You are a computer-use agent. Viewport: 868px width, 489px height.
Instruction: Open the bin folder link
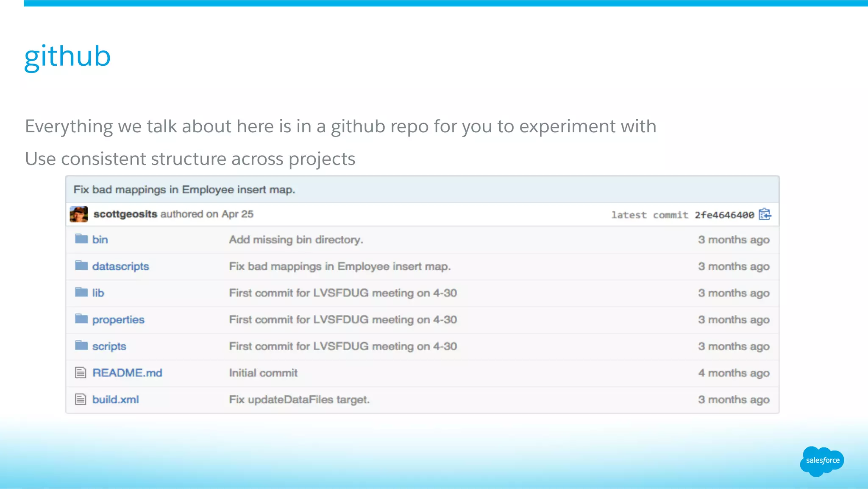pyautogui.click(x=100, y=240)
